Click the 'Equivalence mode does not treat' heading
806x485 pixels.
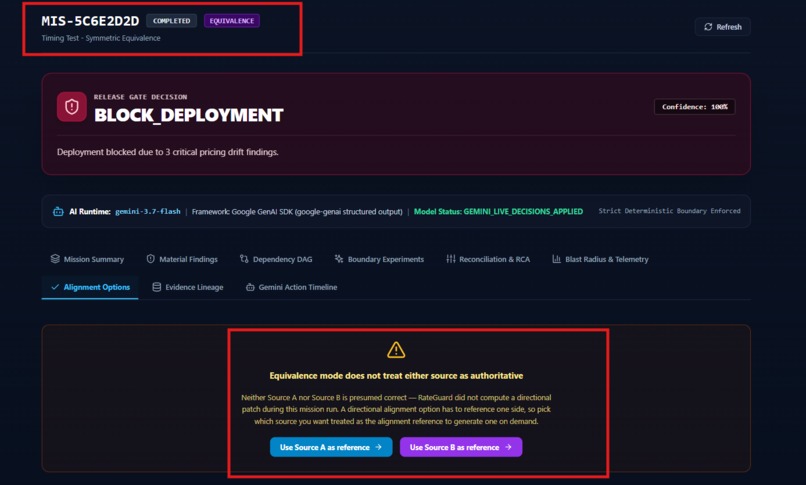coord(396,376)
